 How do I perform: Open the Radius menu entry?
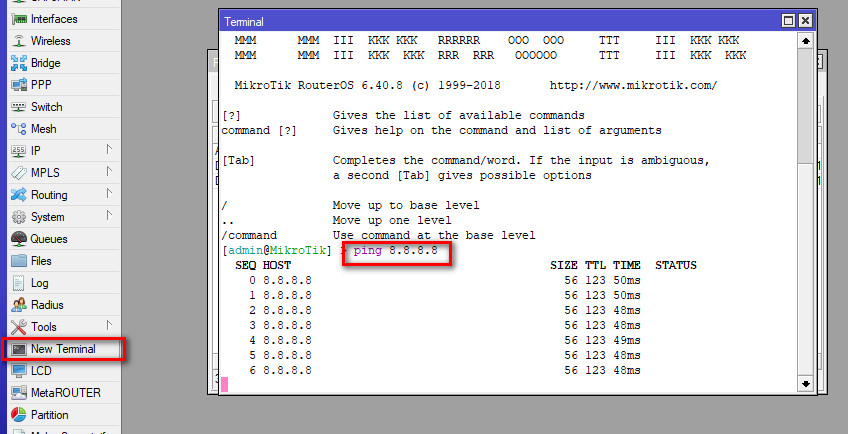pos(47,305)
